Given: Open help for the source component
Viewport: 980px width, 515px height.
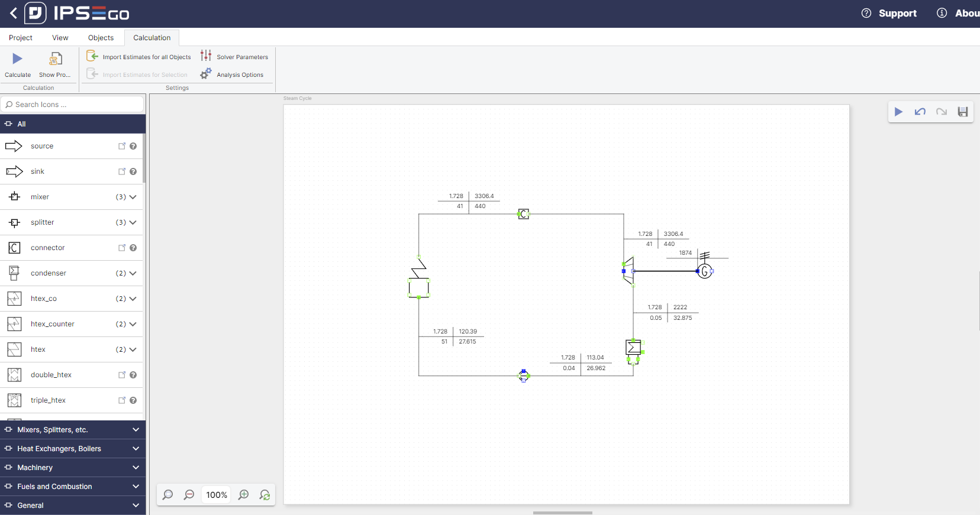Looking at the screenshot, I should (x=133, y=146).
